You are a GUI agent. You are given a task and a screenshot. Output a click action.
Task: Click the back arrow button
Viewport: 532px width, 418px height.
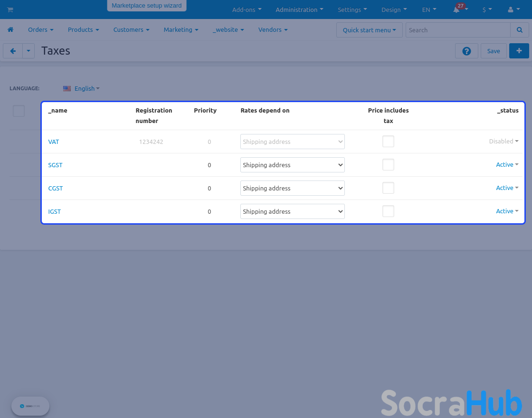(13, 51)
